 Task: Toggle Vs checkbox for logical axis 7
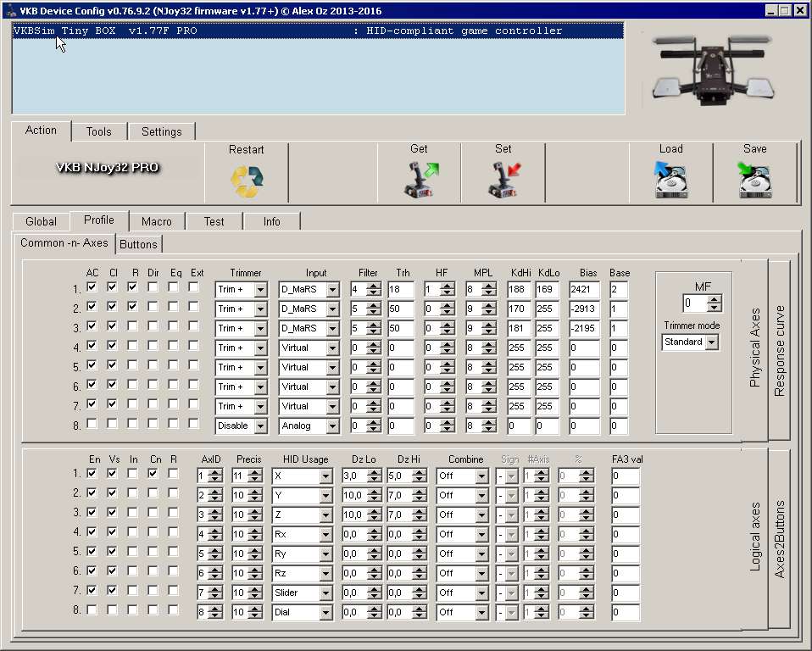112,591
